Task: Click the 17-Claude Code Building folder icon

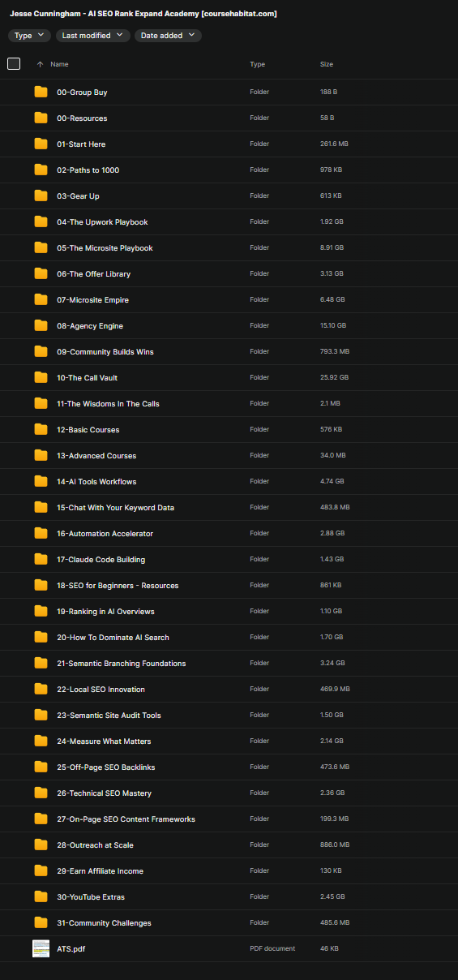Action: [41, 560]
